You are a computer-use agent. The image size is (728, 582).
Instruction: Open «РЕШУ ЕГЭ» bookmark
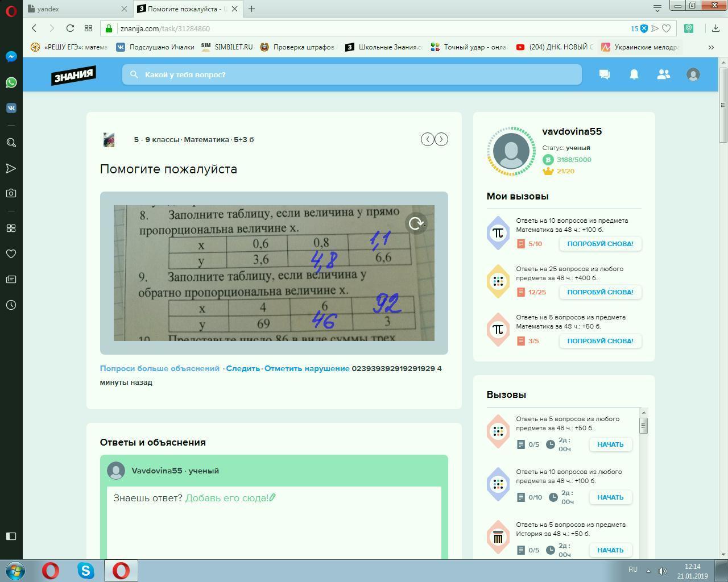pos(70,47)
